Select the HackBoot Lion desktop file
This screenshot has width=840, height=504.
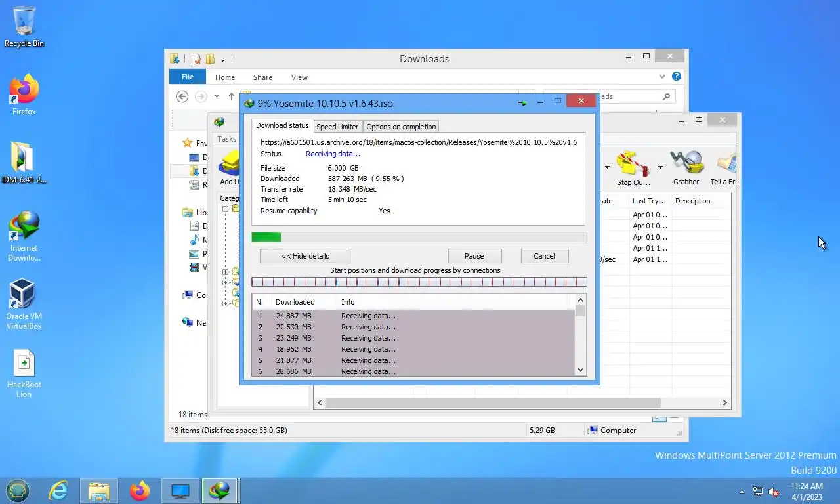click(24, 373)
